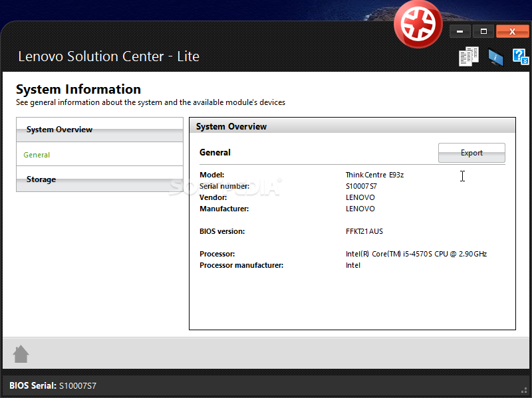Click the Processor manufacturer value Intel
The image size is (532, 398).
point(353,265)
